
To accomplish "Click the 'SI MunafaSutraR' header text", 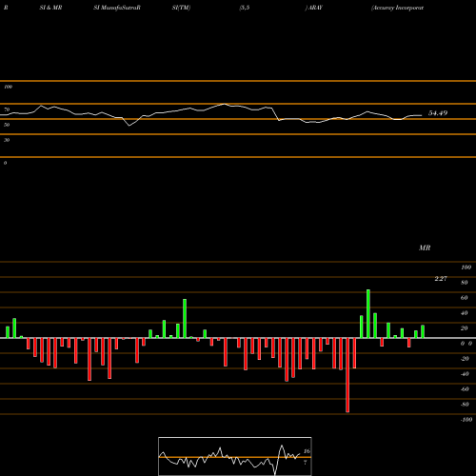I will [x=117, y=8].
